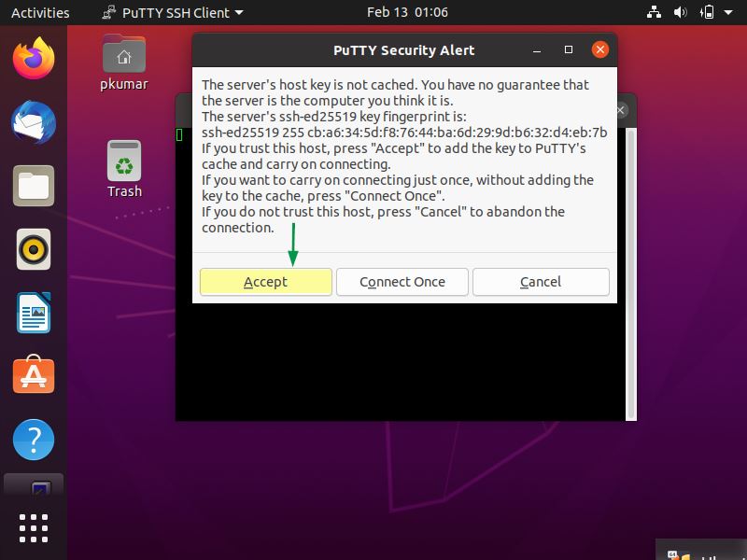This screenshot has height=560, width=747.
Task: Launch Firefox from the dock
Action: coord(34,58)
